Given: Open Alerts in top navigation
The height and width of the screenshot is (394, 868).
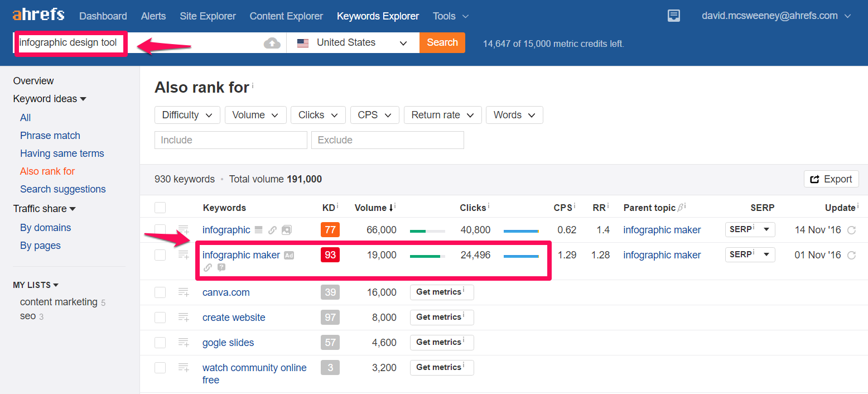Looking at the screenshot, I should pyautogui.click(x=153, y=16).
